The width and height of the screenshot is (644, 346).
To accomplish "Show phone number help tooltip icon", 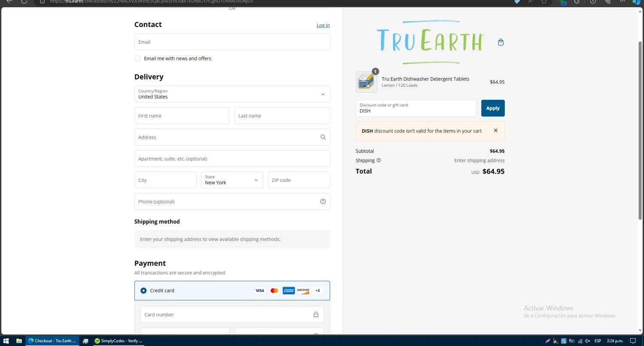I will (x=323, y=202).
